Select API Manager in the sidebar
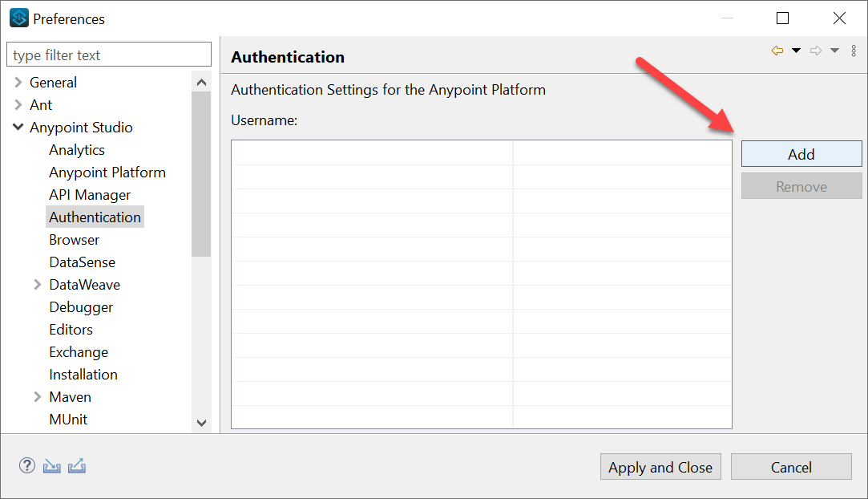 (89, 194)
